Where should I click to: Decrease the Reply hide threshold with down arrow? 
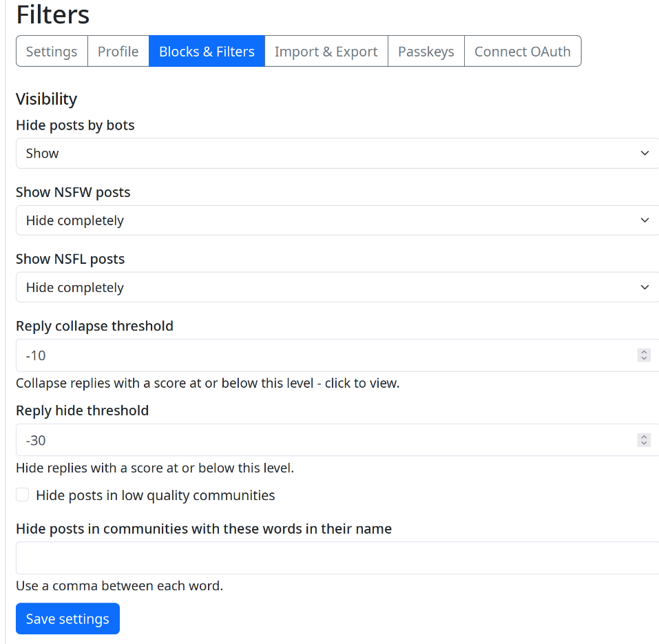tap(644, 444)
